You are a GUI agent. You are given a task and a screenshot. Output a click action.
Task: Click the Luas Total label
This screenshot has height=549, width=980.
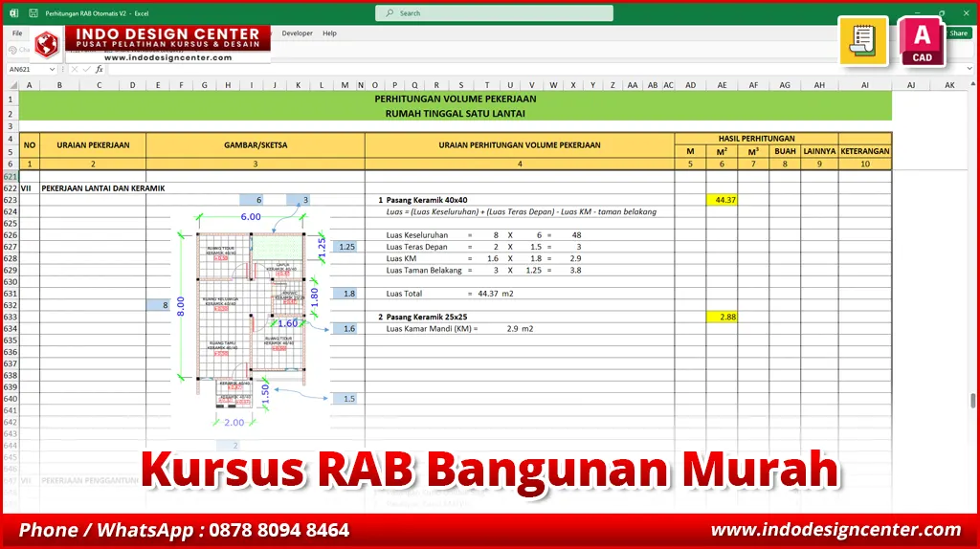404,294
